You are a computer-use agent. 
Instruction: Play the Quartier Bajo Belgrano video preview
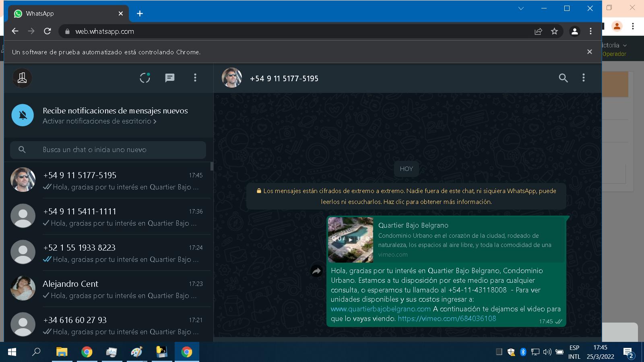351,240
